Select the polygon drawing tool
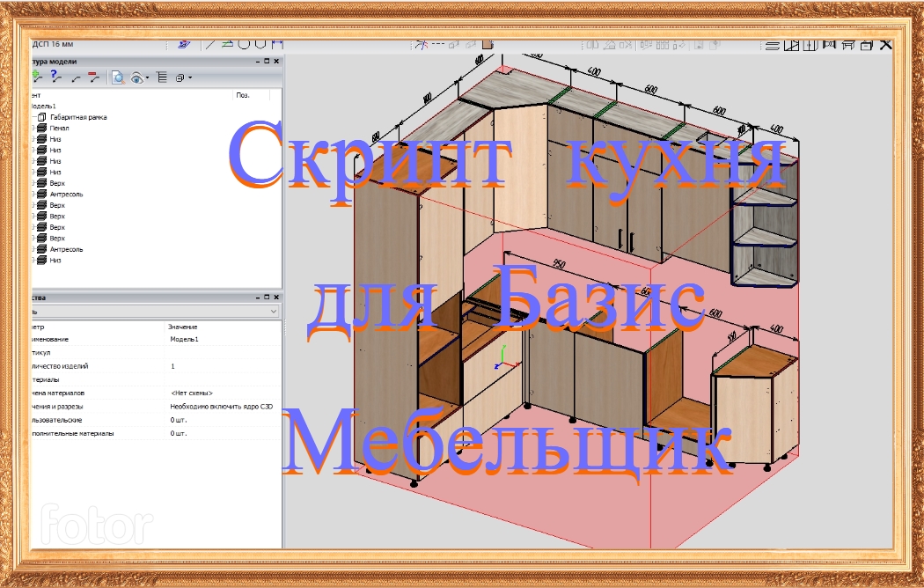This screenshot has width=924, height=588. [260, 44]
